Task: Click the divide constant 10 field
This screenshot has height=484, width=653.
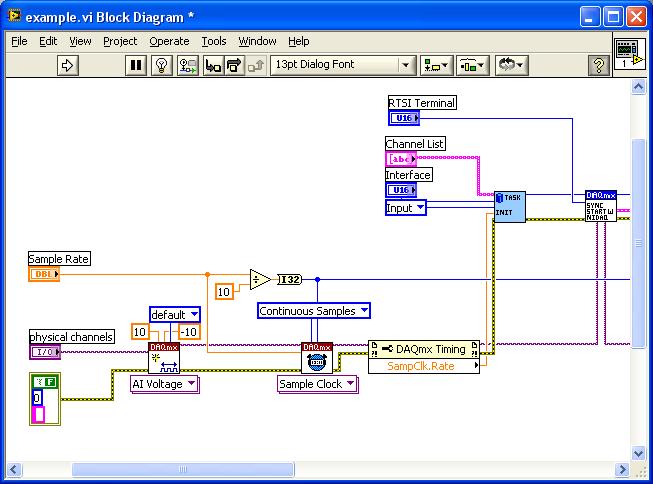Action: tap(224, 291)
